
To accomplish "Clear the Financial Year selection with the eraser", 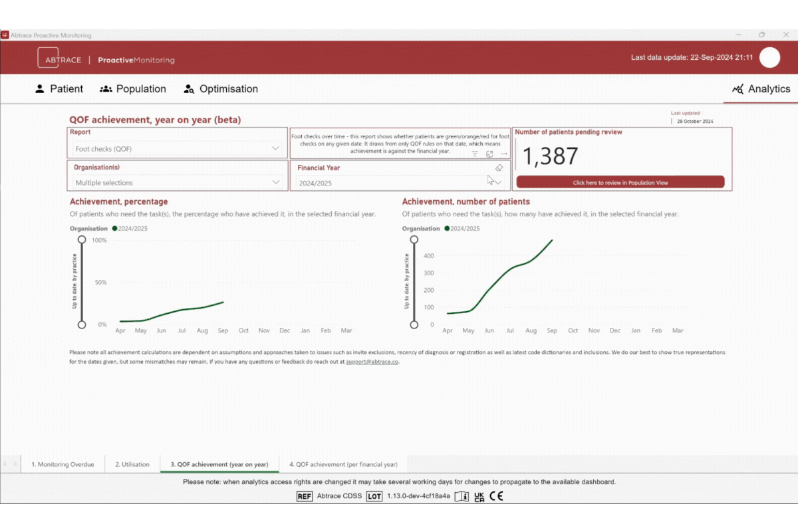I will coord(499,168).
